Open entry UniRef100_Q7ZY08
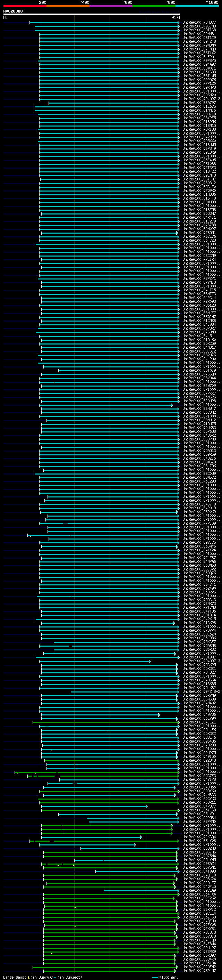This screenshot has width=222, height=980. tap(199, 924)
